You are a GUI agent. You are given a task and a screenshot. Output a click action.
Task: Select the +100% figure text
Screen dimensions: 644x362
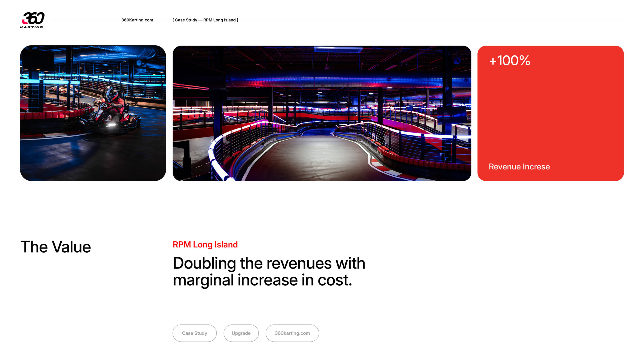point(510,61)
